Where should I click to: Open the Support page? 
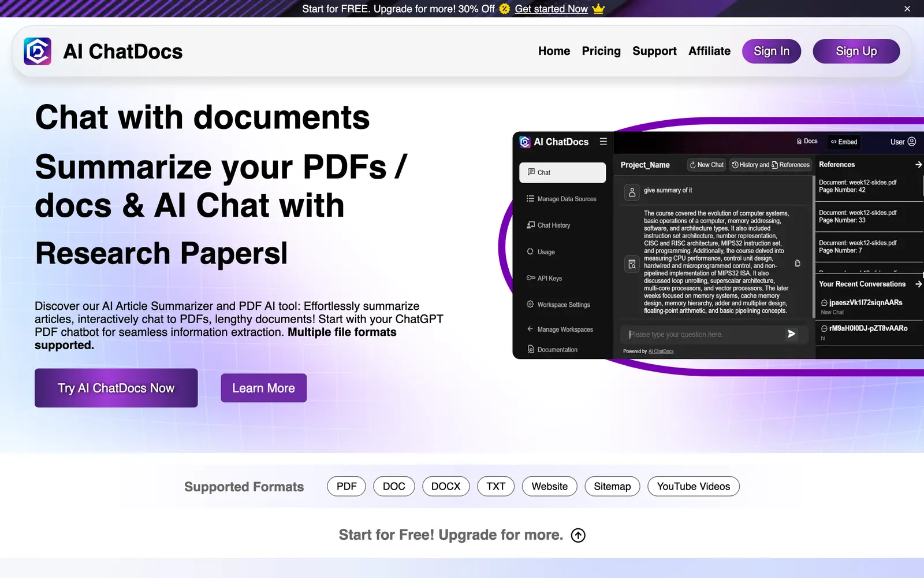654,51
